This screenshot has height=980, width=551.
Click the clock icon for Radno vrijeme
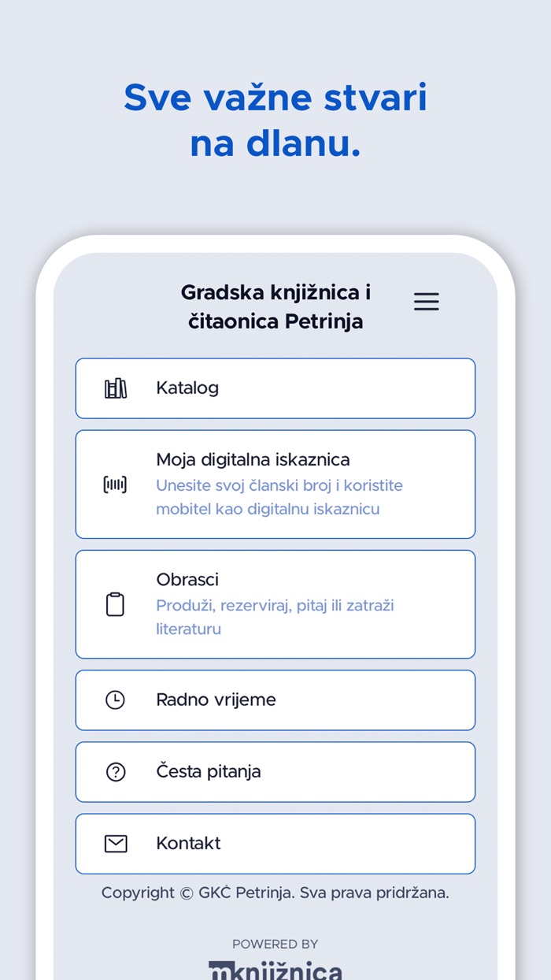(x=115, y=700)
